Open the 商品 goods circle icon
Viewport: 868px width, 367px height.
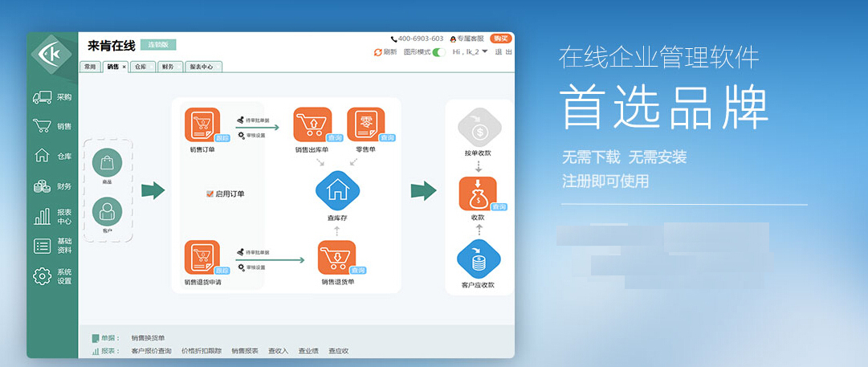108,164
